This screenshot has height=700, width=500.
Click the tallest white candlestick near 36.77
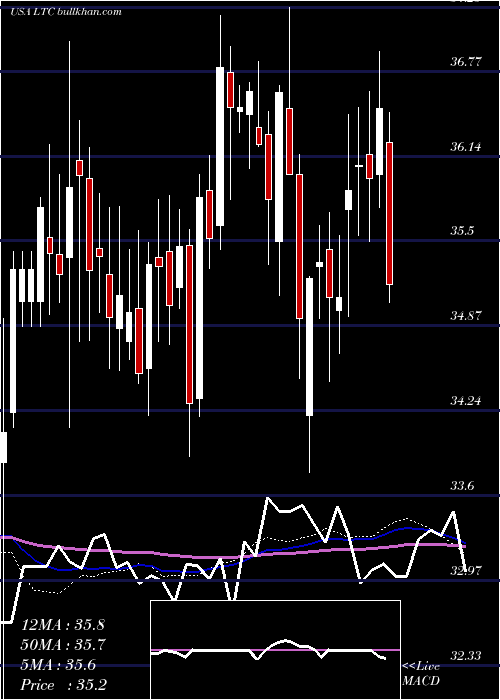click(x=220, y=146)
